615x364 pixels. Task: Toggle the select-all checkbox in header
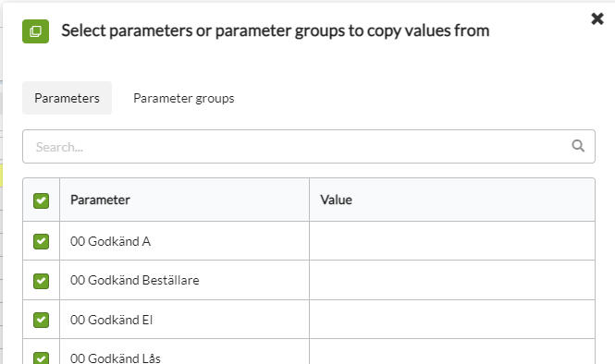point(42,200)
